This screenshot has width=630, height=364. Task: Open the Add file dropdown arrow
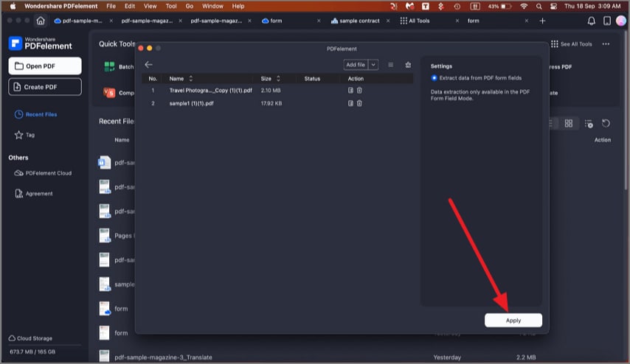pyautogui.click(x=373, y=65)
